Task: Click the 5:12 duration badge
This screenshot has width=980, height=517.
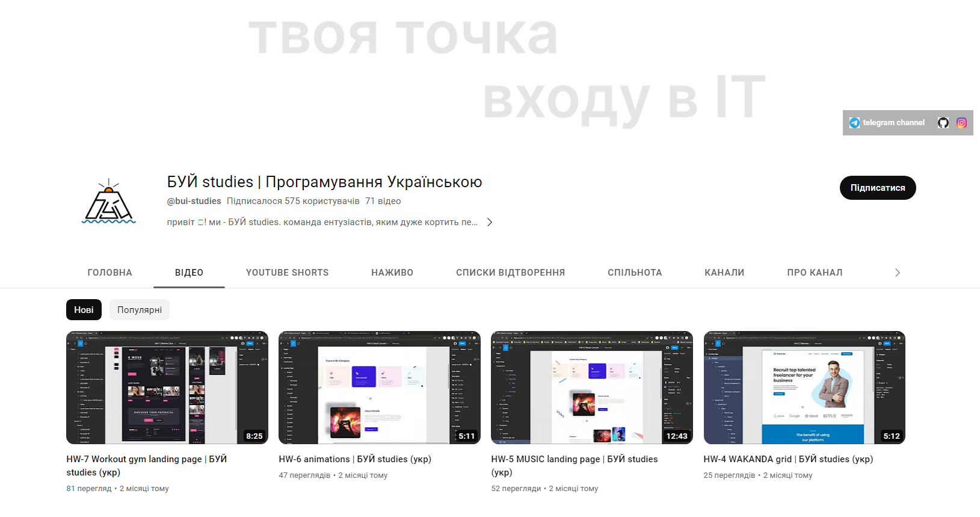Action: point(892,436)
